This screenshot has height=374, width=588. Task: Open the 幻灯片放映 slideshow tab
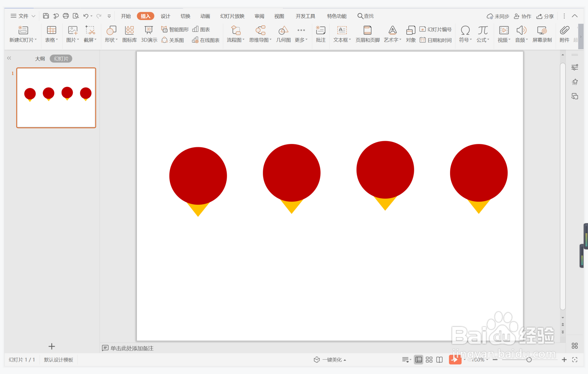232,16
